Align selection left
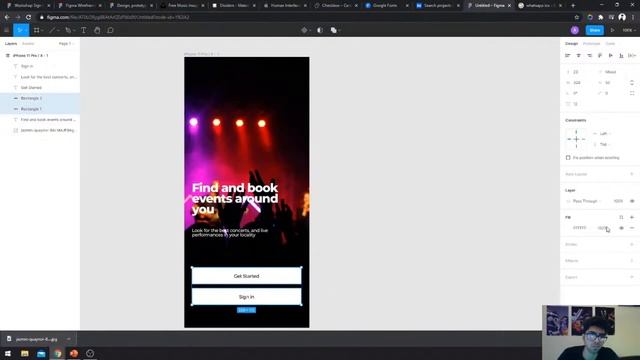The image size is (640, 360). click(568, 56)
